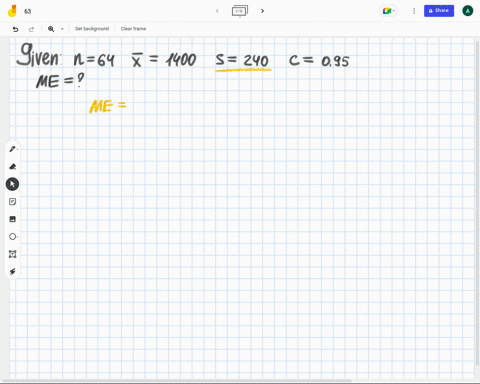Open the Google account avatar
Screen dimensions: 480x384
click(x=467, y=11)
